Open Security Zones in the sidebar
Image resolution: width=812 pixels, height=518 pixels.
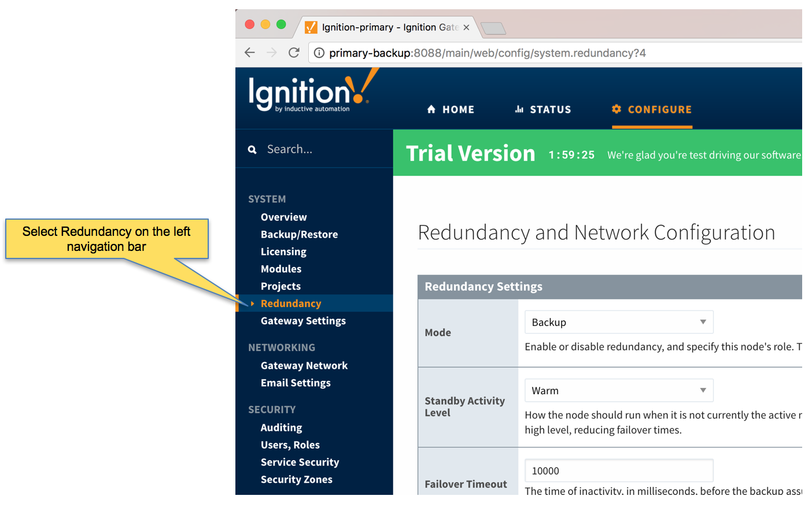coord(297,480)
